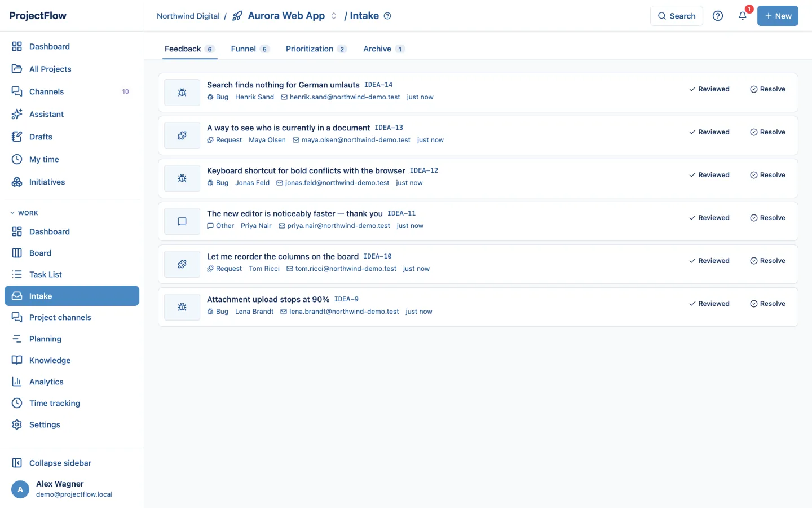812x508 pixels.
Task: Click the Search field in the header
Action: pyautogui.click(x=677, y=16)
